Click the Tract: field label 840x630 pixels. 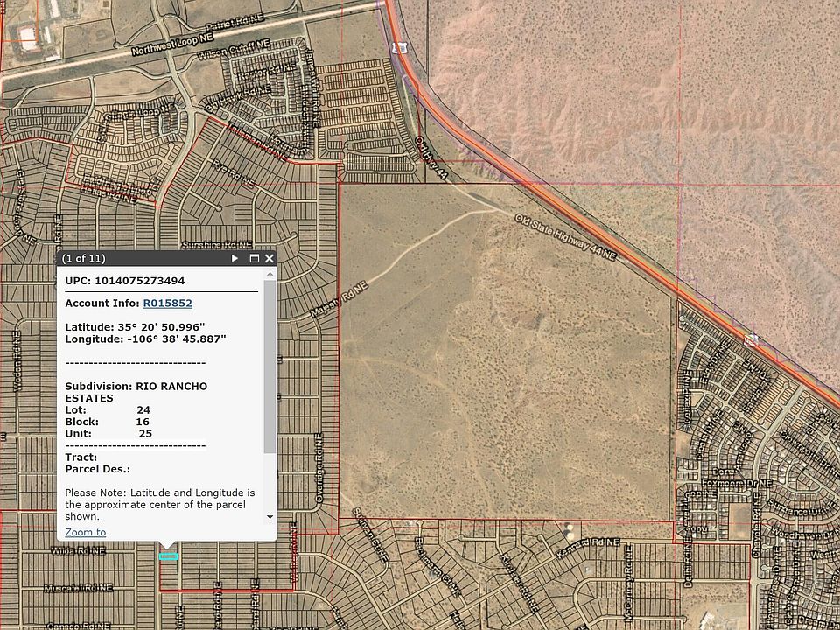pyautogui.click(x=80, y=457)
